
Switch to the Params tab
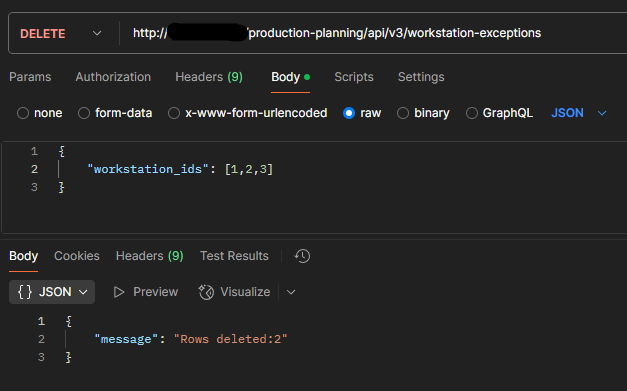coord(30,77)
